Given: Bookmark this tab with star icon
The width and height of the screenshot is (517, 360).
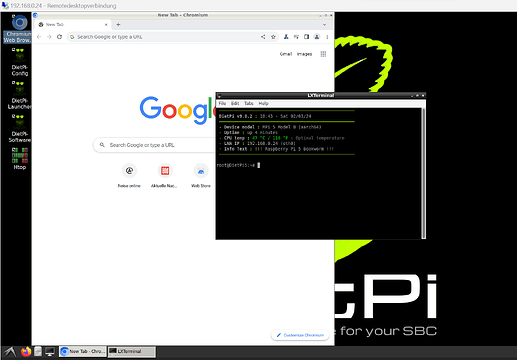Looking at the screenshot, I should tap(273, 37).
